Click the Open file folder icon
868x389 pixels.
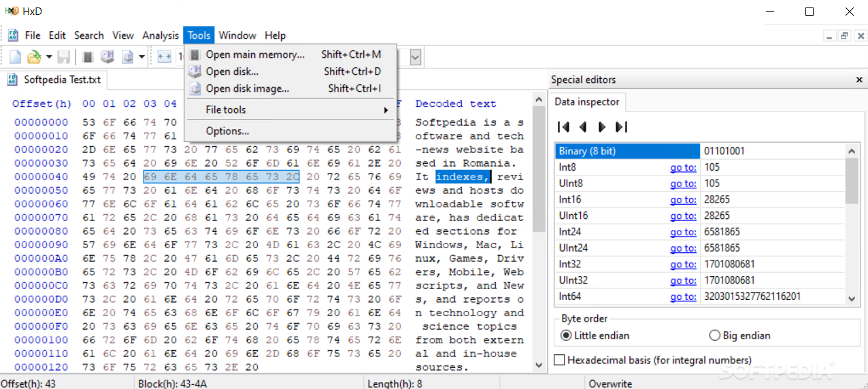tap(33, 57)
